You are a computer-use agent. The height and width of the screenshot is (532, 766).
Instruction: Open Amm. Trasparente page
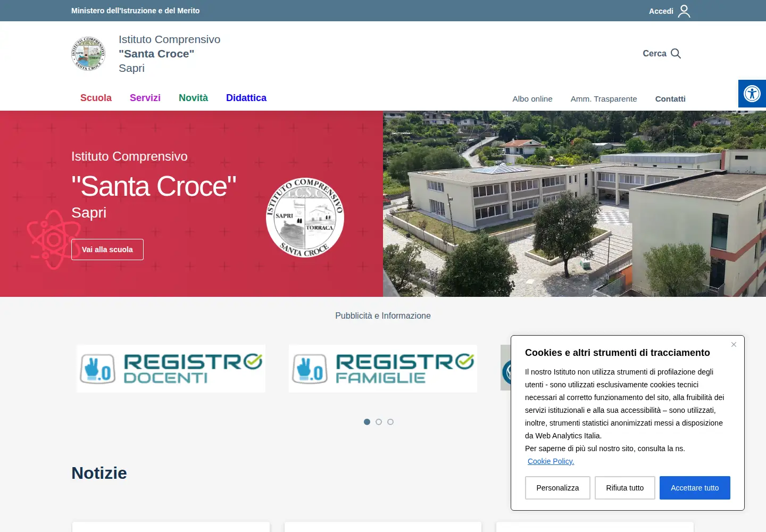pos(604,99)
